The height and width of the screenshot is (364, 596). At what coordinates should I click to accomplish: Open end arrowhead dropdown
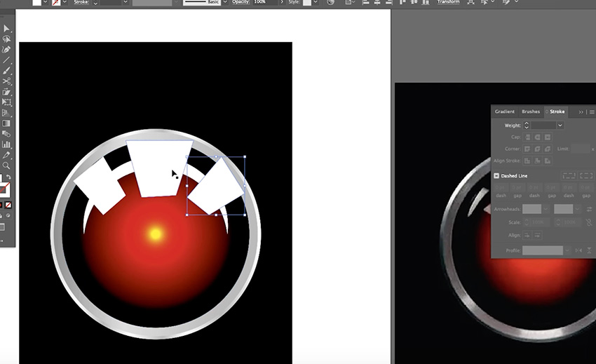pos(577,209)
